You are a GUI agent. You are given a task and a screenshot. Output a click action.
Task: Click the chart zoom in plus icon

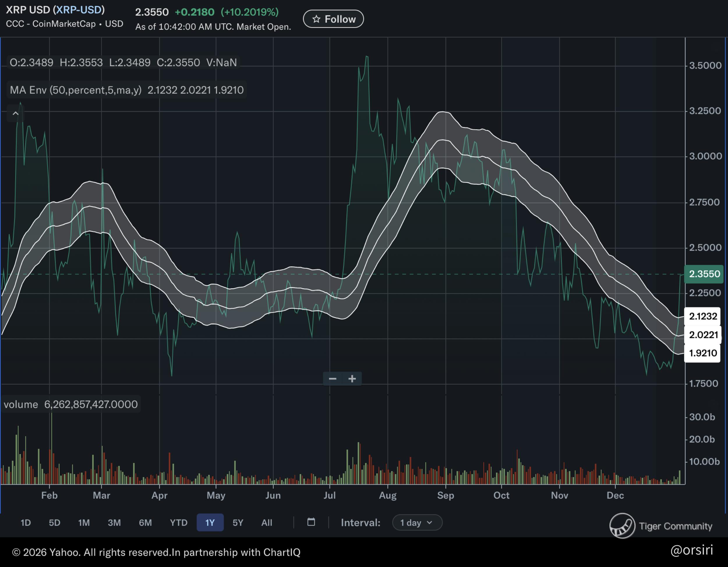pos(352,379)
